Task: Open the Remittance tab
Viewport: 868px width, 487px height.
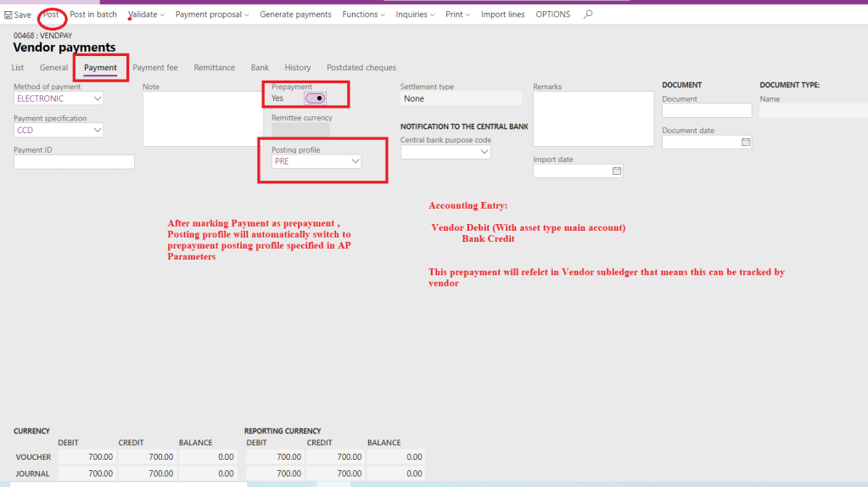Action: point(214,68)
